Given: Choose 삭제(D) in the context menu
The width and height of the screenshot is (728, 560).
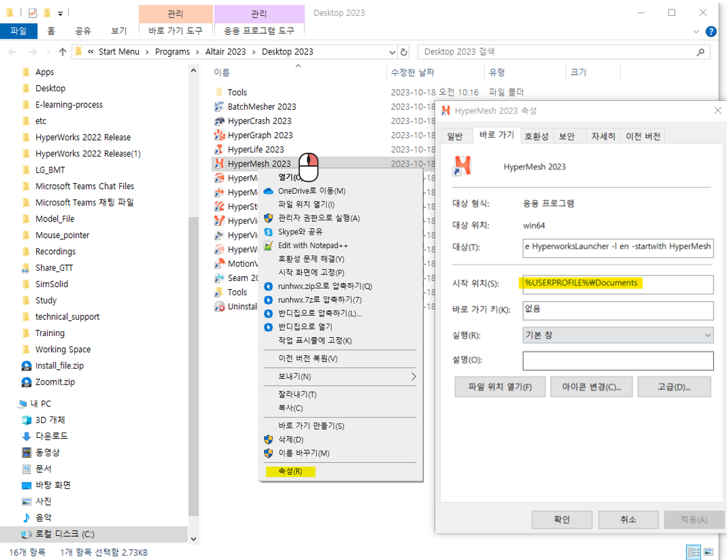Looking at the screenshot, I should pos(290,439).
